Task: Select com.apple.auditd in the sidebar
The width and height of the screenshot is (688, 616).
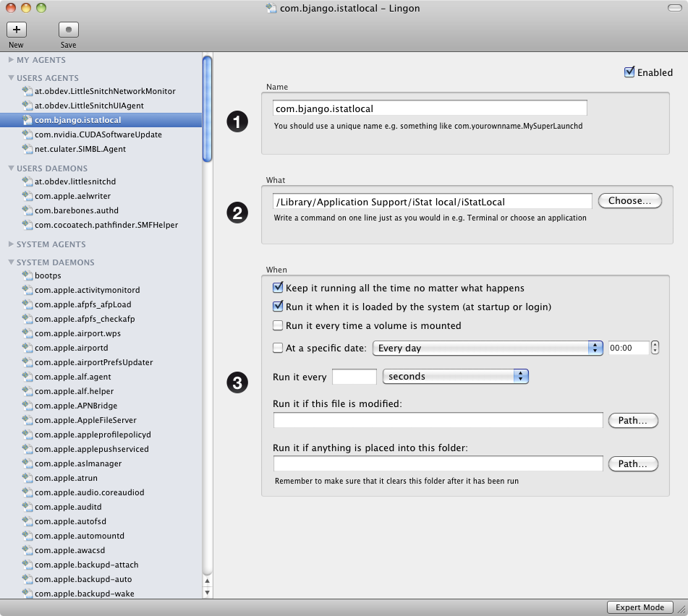Action: pyautogui.click(x=101, y=507)
